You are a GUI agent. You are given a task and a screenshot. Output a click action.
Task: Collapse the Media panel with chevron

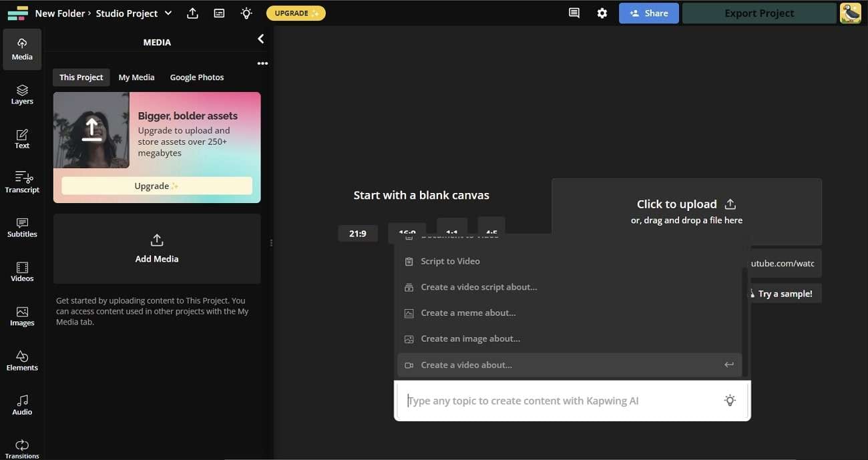point(261,39)
